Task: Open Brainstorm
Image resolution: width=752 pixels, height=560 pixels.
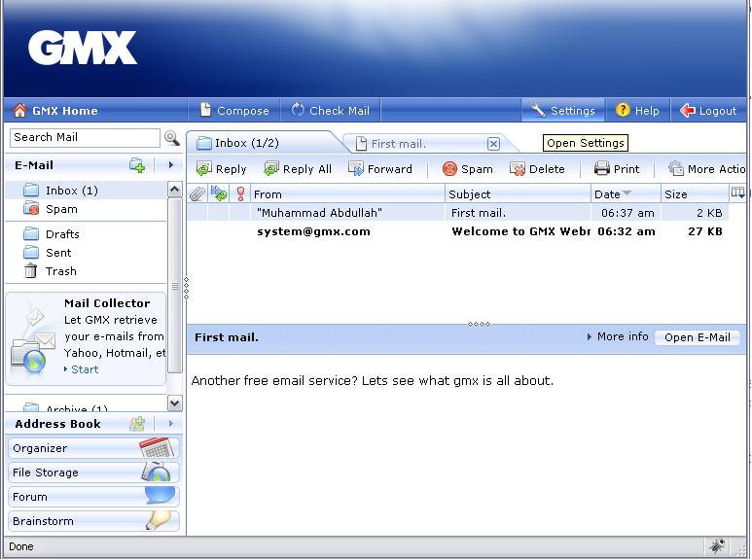Action: click(93, 521)
